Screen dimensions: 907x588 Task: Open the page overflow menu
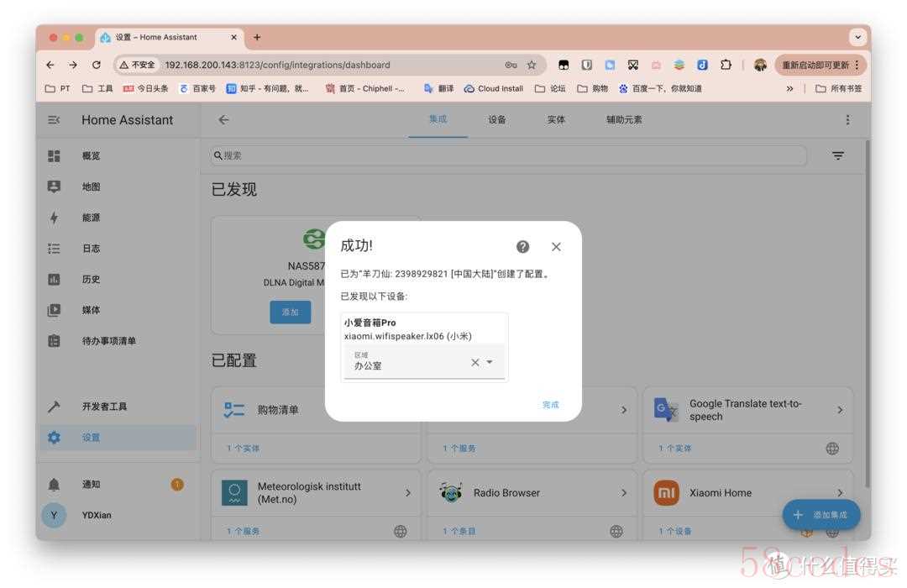click(847, 120)
